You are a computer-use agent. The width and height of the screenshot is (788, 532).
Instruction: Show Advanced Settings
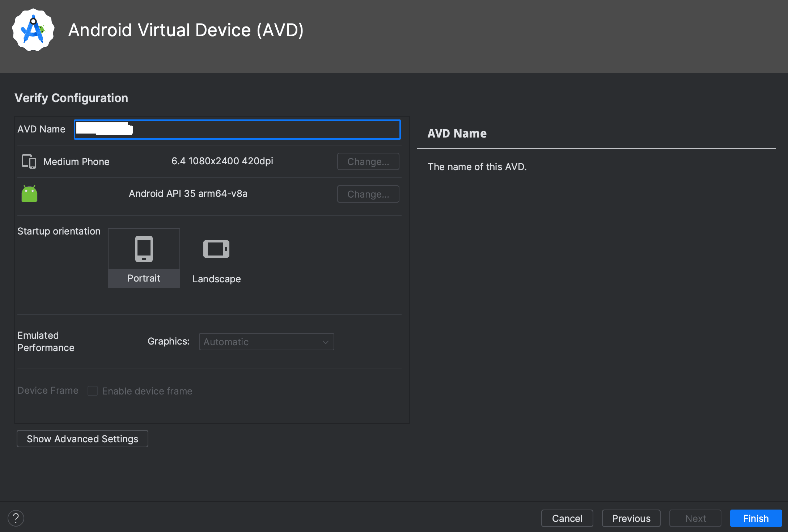click(82, 439)
